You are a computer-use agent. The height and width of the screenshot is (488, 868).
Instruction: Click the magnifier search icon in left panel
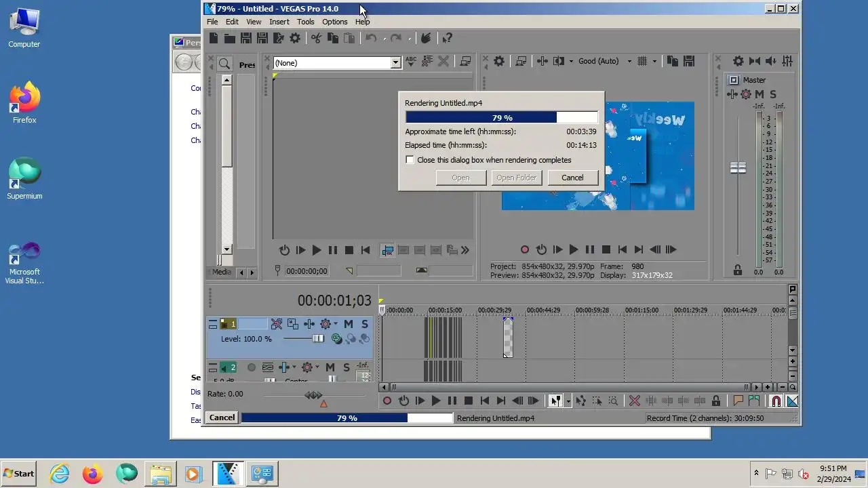pyautogui.click(x=224, y=64)
